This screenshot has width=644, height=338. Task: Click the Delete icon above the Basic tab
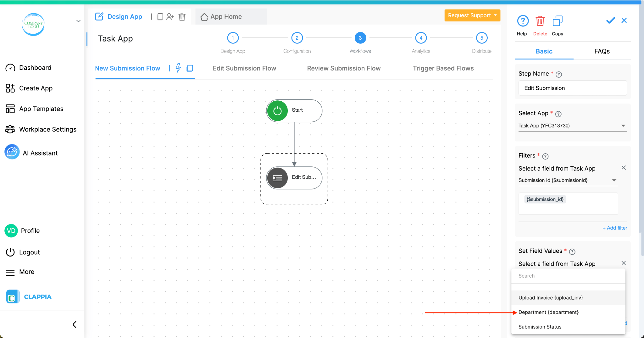(x=540, y=20)
